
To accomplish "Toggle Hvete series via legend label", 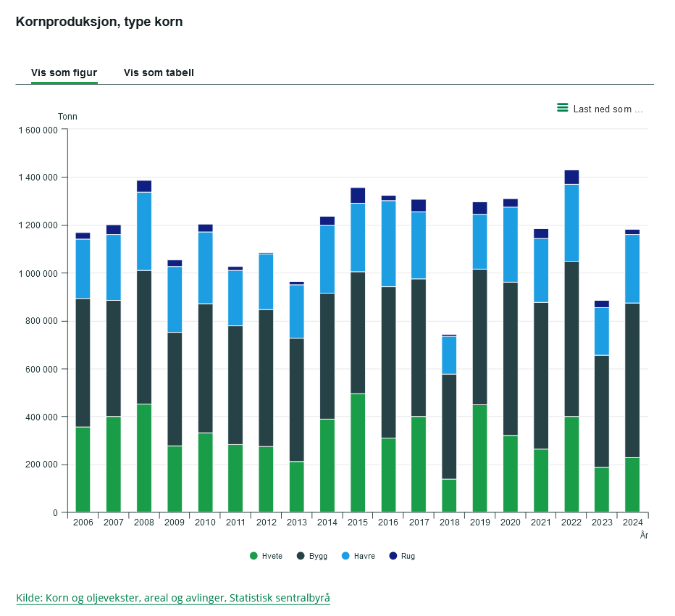I will pos(272,556).
